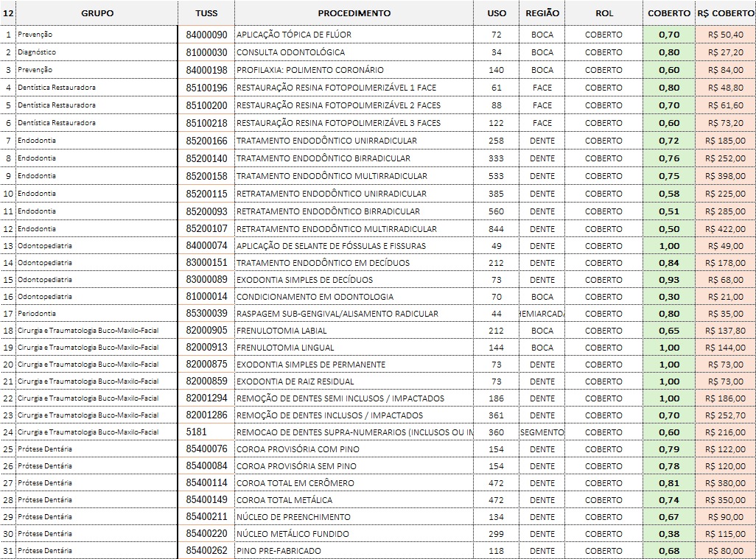Select the orange R$ 422,00 cell
This screenshot has width=756, height=559.
[x=725, y=229]
